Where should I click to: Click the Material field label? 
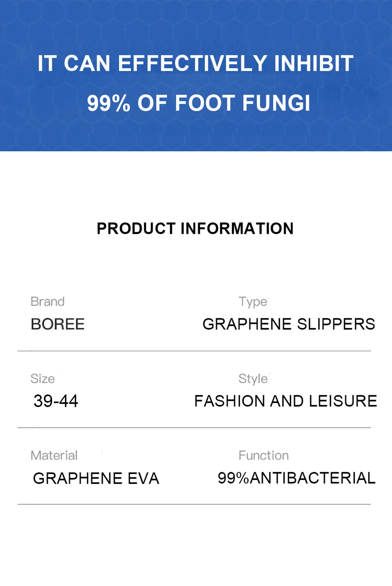pyautogui.click(x=54, y=455)
